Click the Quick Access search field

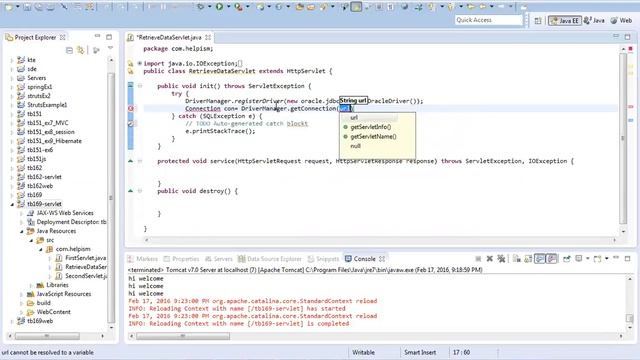[x=489, y=20]
